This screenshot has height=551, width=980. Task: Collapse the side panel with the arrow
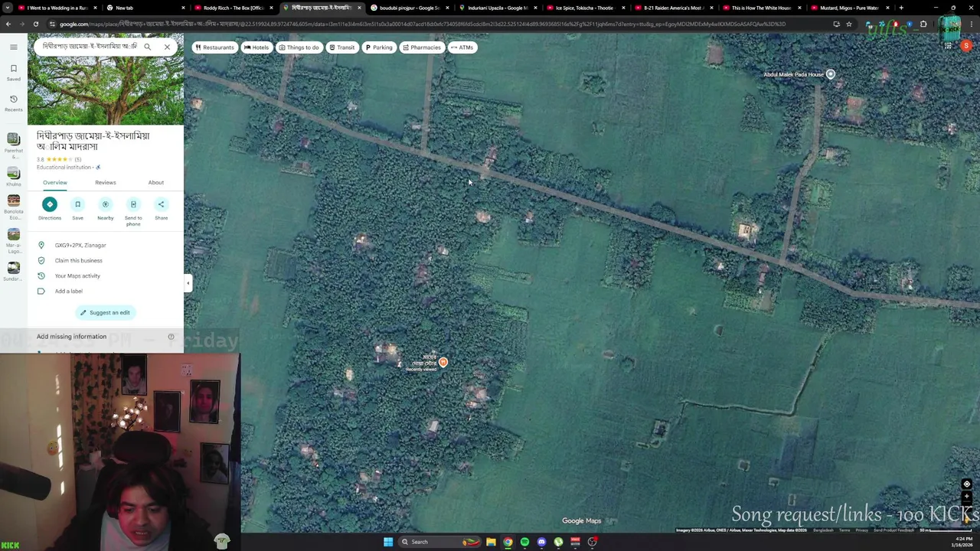point(188,283)
